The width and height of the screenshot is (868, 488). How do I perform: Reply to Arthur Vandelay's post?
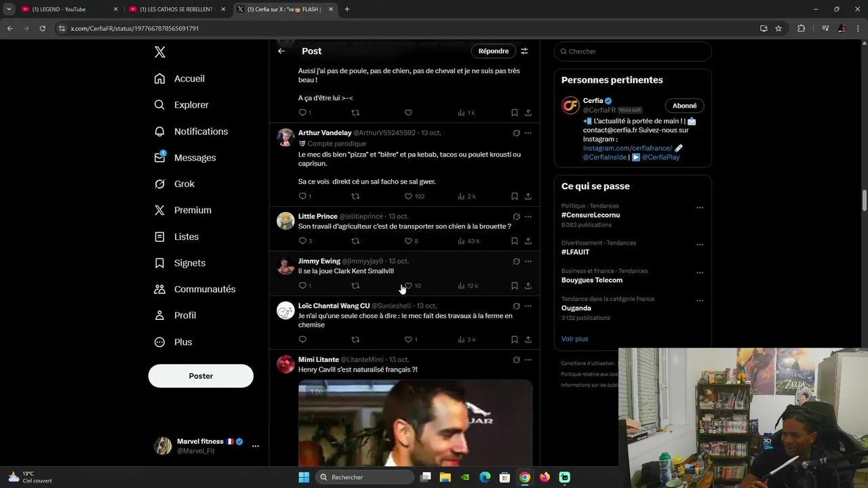click(x=302, y=197)
